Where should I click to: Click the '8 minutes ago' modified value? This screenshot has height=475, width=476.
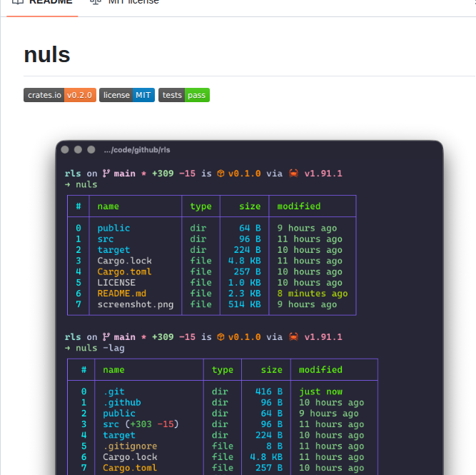(313, 294)
